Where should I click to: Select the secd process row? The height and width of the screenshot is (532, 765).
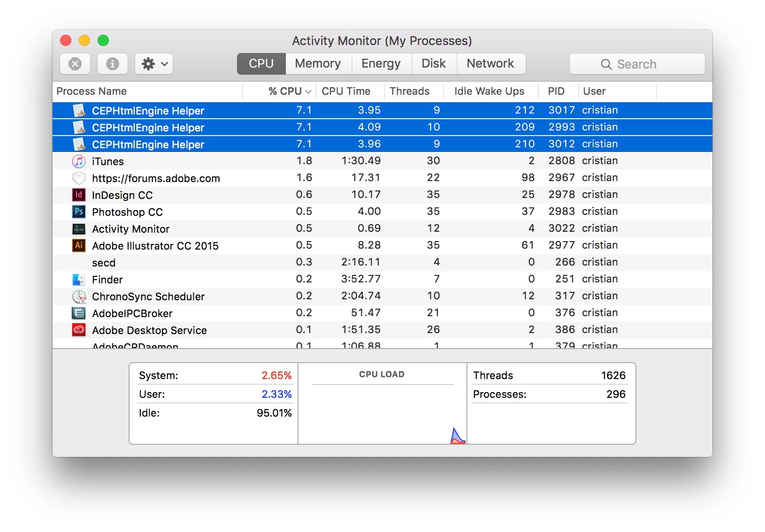[x=382, y=262]
